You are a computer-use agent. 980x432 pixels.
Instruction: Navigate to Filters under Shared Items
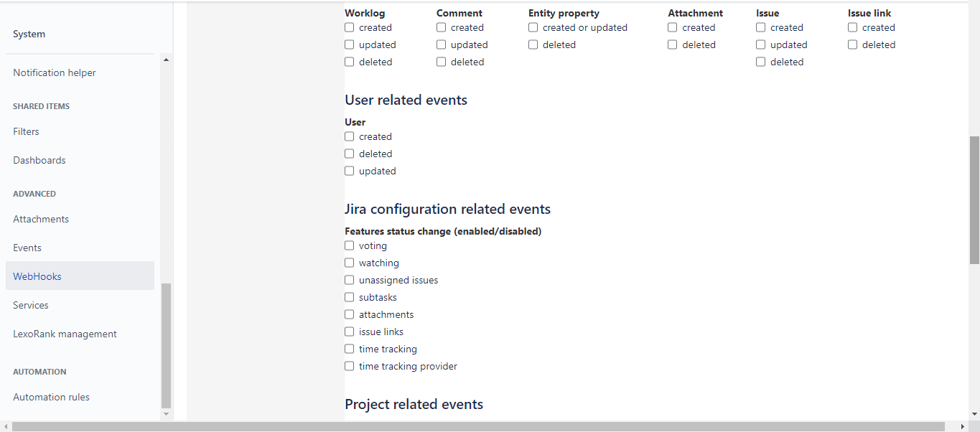point(26,131)
